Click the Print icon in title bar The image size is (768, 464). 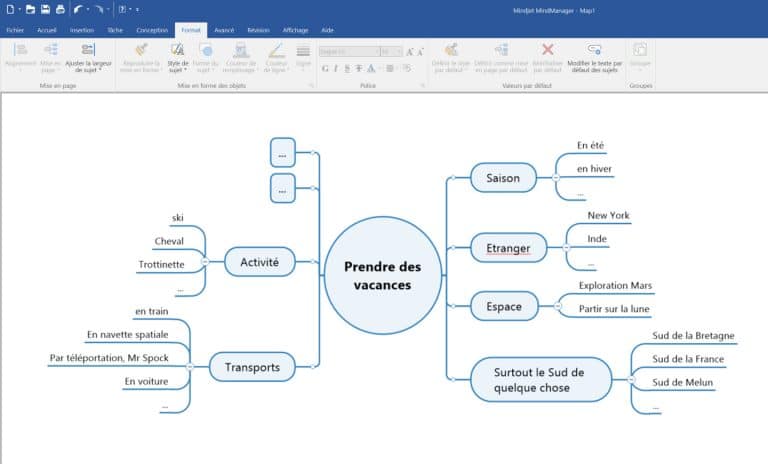coord(60,9)
